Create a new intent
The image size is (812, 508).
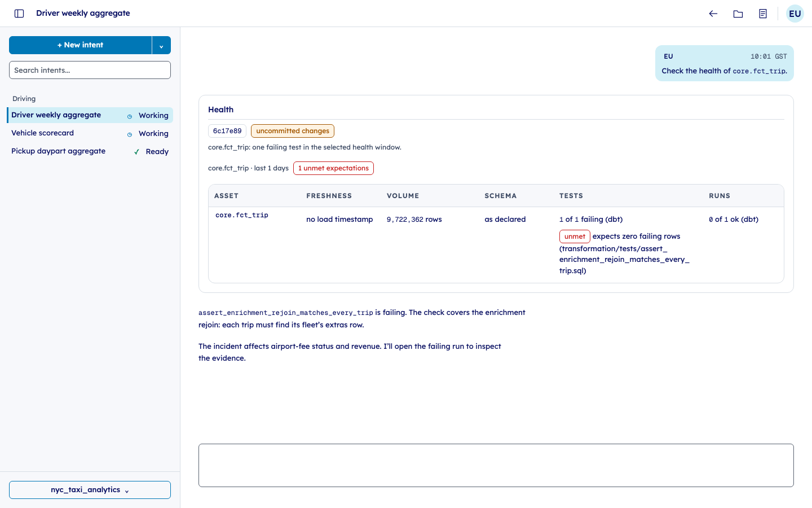tap(80, 45)
